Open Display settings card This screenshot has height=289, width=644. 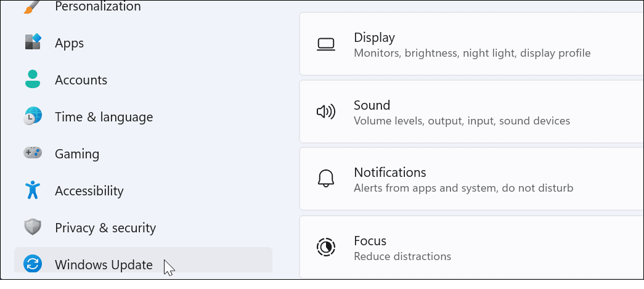(471, 45)
